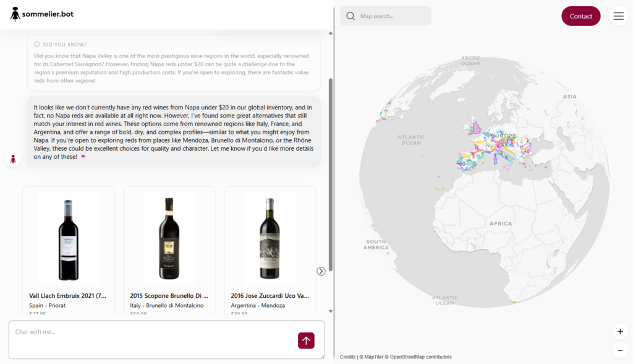Viewport: 633px width, 364px height.
Task: Select the 2016 Jose Zuccardi wine title
Action: click(270, 295)
